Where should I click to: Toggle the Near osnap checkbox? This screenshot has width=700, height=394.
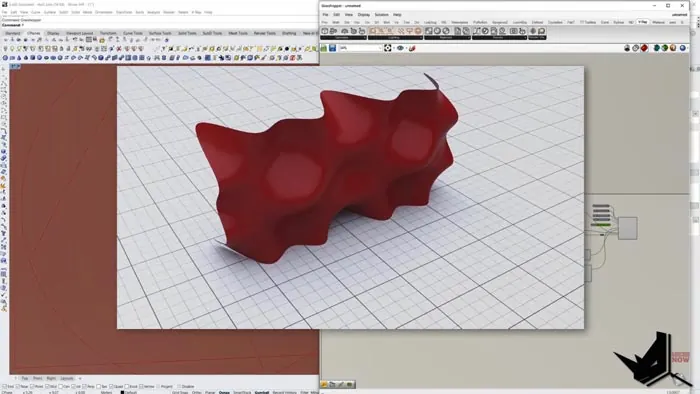[17, 386]
